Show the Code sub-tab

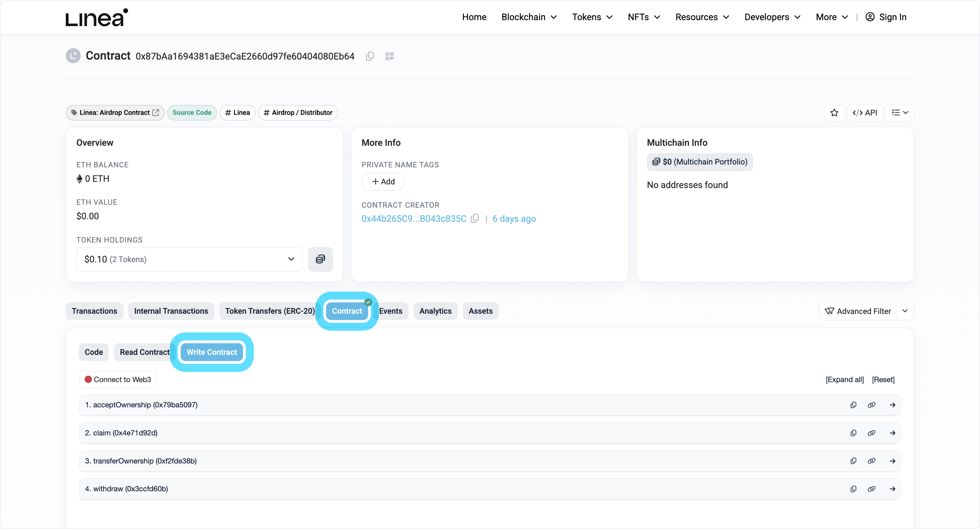(94, 352)
